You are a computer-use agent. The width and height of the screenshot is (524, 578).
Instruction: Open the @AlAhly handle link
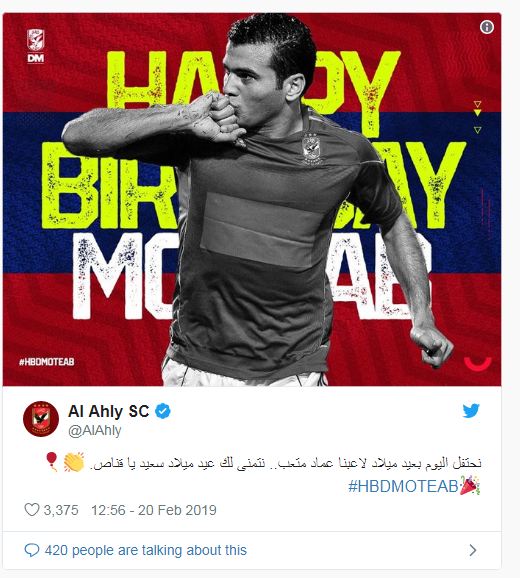[x=95, y=430]
